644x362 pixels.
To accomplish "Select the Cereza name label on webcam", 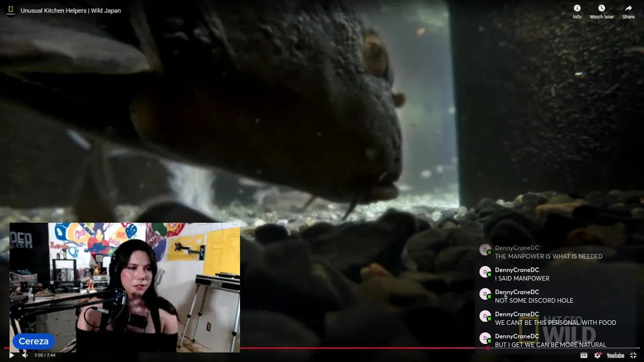I will (x=34, y=341).
